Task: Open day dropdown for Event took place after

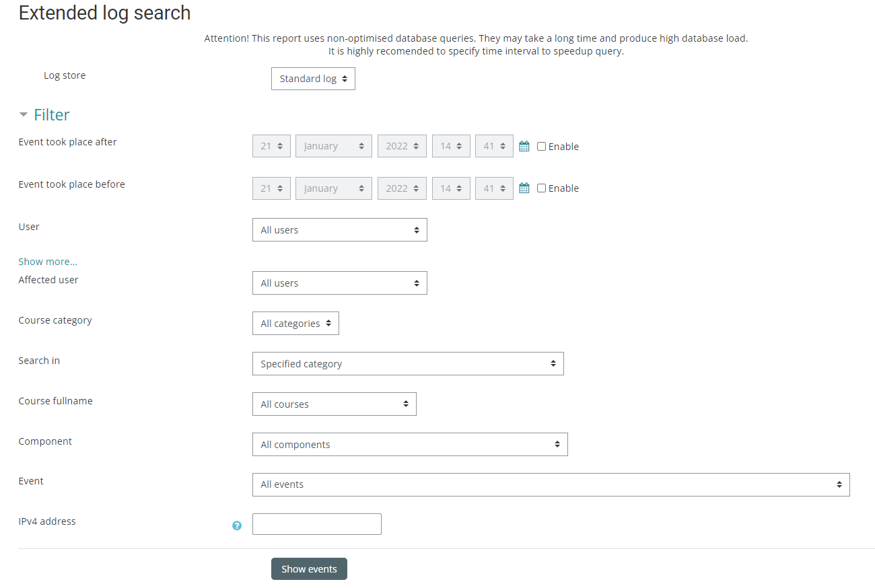Action: [x=271, y=147]
